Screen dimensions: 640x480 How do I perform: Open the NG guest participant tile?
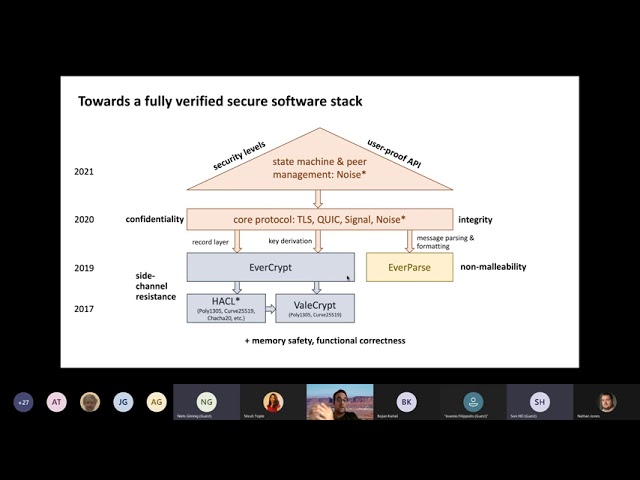(206, 402)
